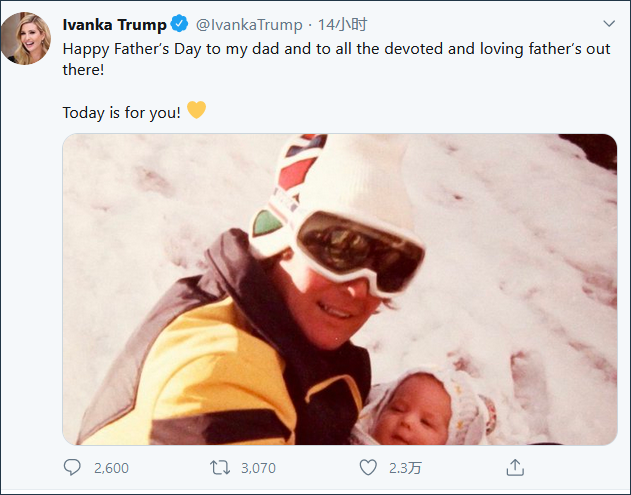The height and width of the screenshot is (495, 631).
Task: Click the 2,600 replies count
Action: click(x=110, y=467)
